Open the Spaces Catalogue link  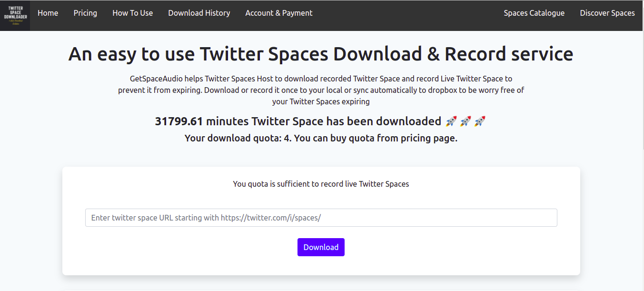pos(534,13)
